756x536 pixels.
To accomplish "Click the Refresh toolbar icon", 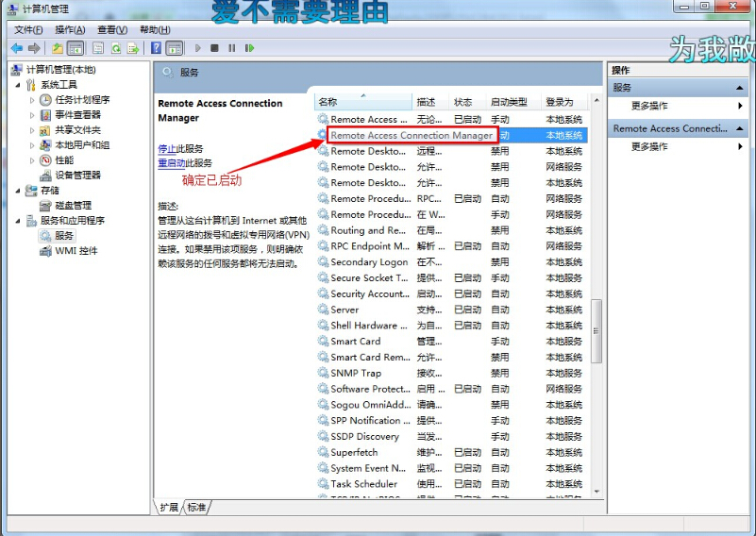I will tap(116, 48).
